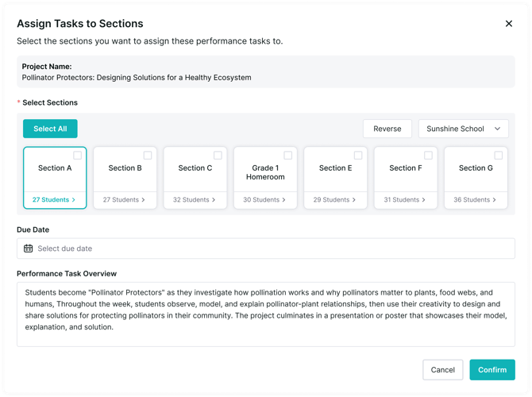Viewport: 532px width, 397px height.
Task: Open Grade 1 Homeroom's 30 Students
Action: tap(264, 200)
